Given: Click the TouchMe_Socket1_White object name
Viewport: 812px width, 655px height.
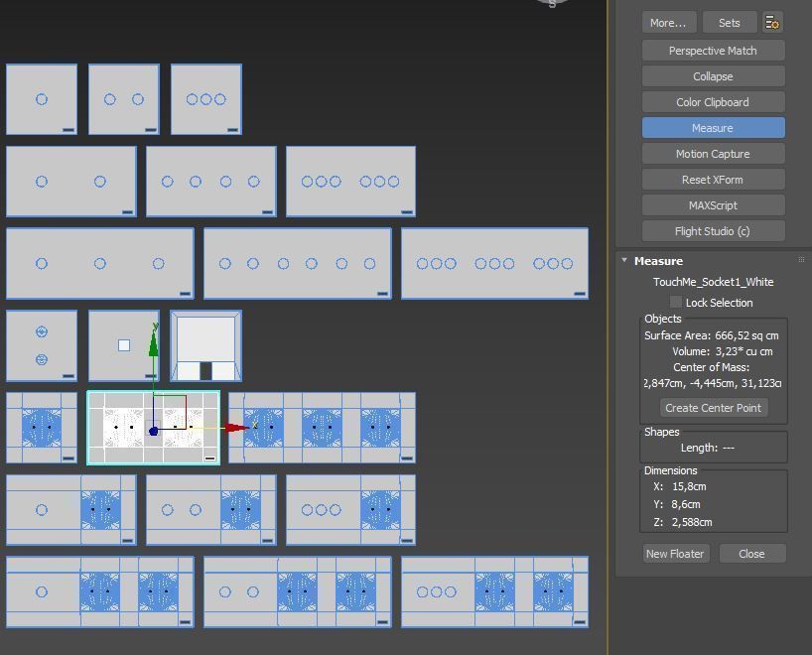Looking at the screenshot, I should [713, 282].
